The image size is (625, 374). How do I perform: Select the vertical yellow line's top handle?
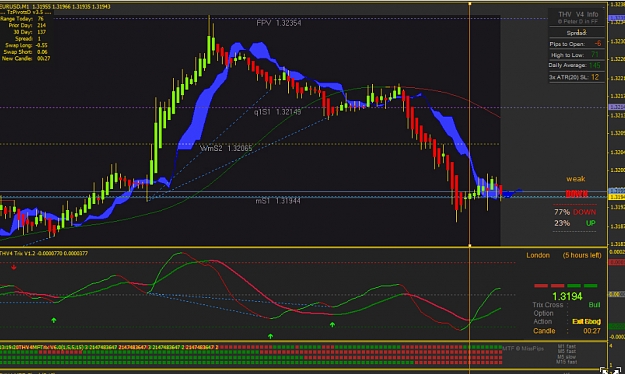(x=470, y=4)
